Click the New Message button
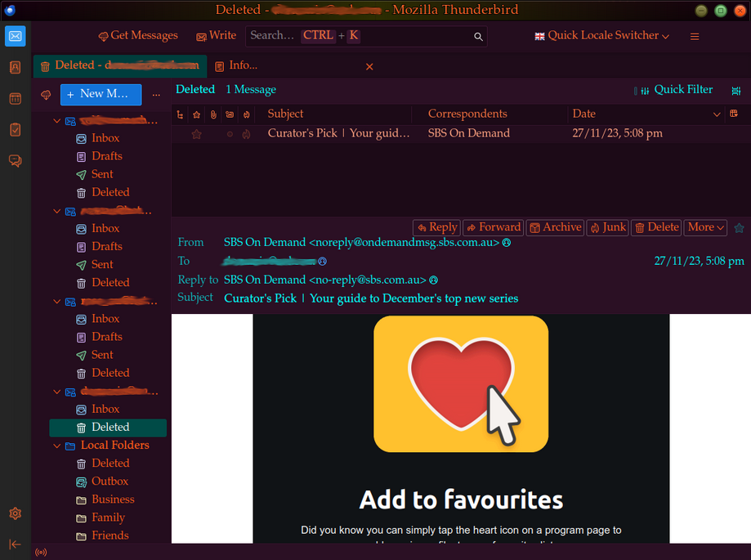The image size is (751, 560). tap(101, 94)
